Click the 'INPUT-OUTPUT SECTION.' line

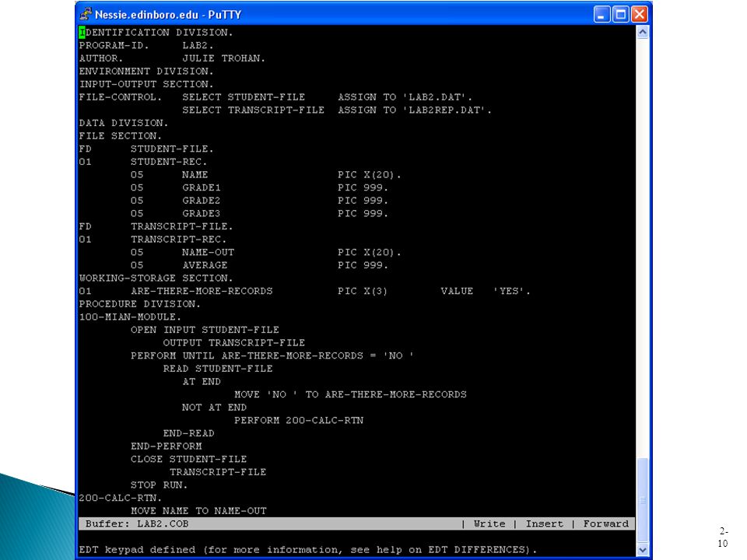click(x=146, y=84)
